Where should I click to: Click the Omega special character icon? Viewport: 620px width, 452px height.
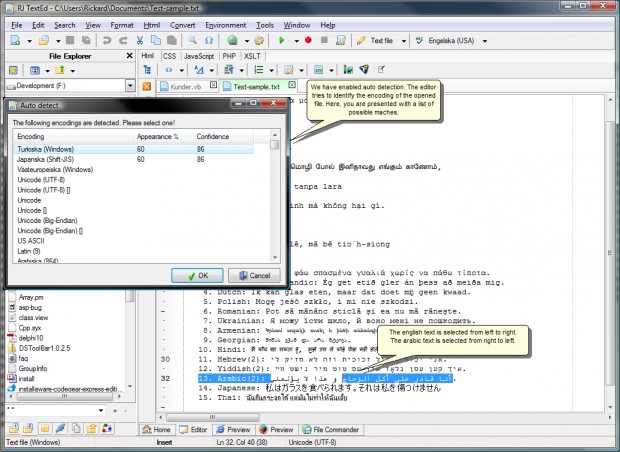click(209, 40)
